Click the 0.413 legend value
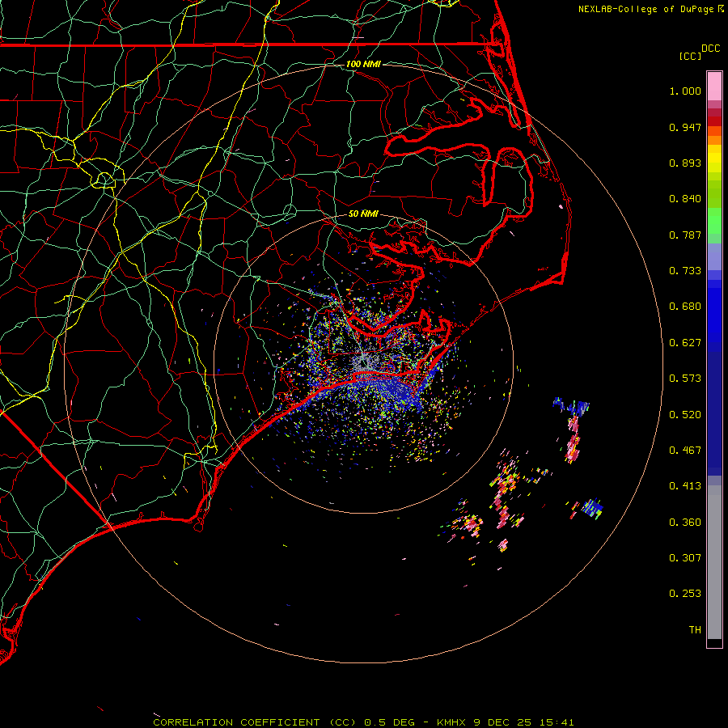The height and width of the screenshot is (728, 728). click(x=685, y=486)
